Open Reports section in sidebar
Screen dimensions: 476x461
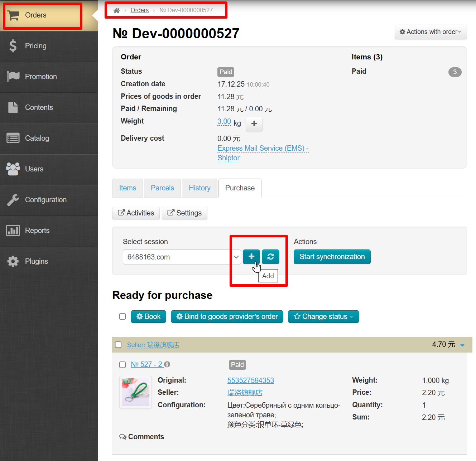[x=37, y=230]
